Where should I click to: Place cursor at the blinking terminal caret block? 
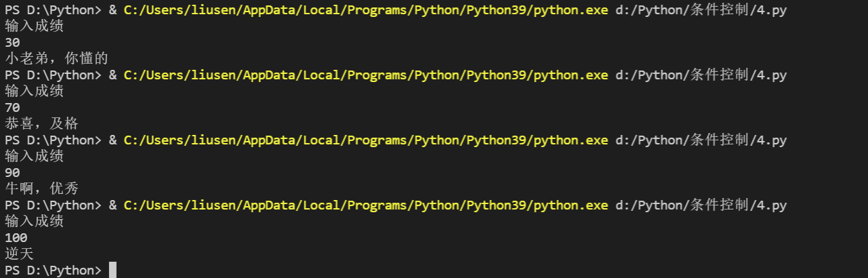tap(112, 270)
